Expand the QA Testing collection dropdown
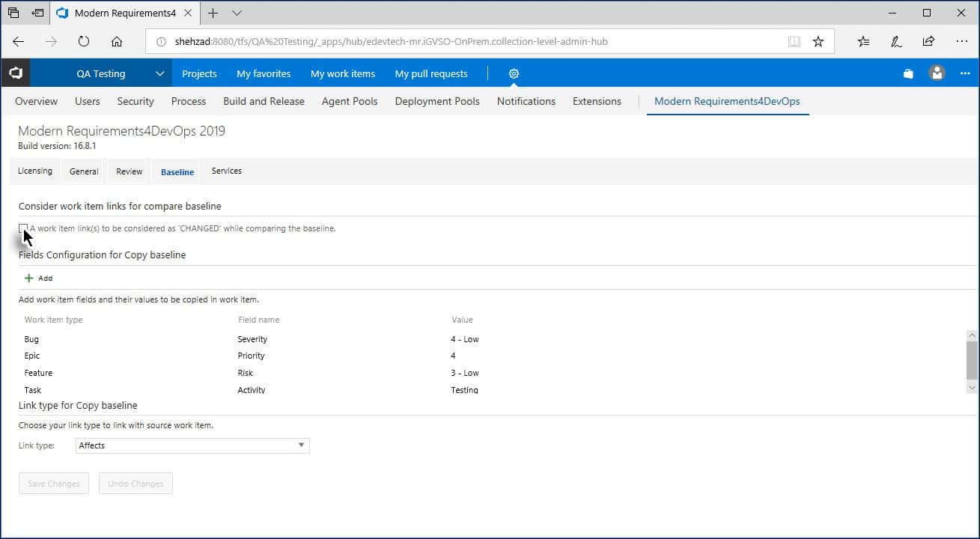Image resolution: width=980 pixels, height=539 pixels. point(159,73)
